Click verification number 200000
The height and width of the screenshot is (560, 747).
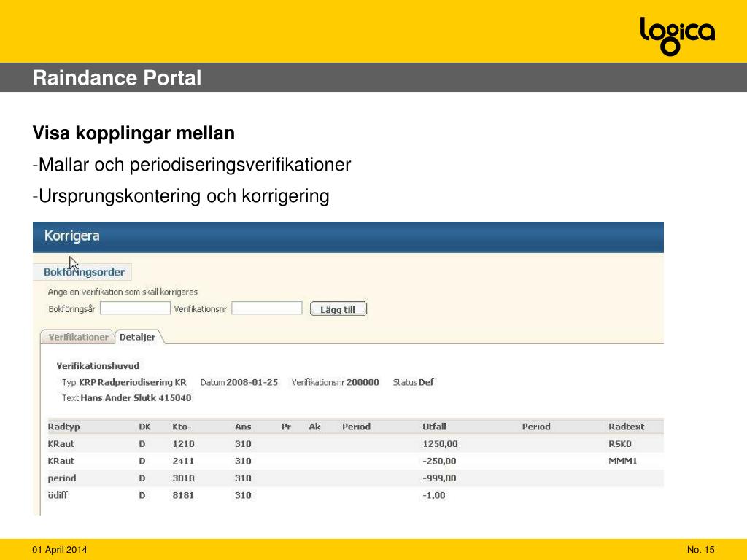(x=363, y=382)
